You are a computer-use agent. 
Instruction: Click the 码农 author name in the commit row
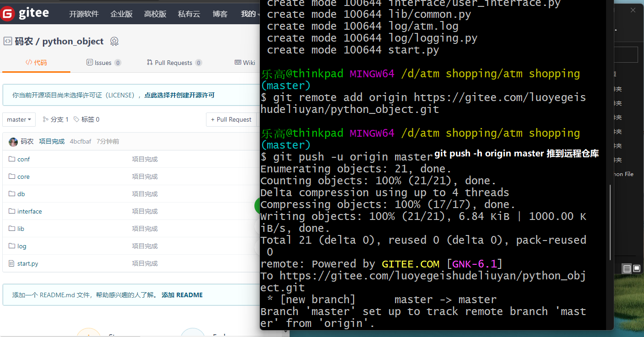(27, 142)
